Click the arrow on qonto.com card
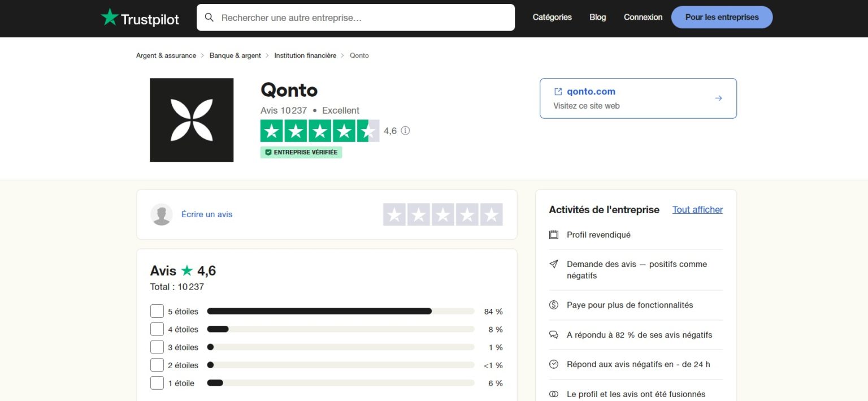Image resolution: width=868 pixels, height=401 pixels. point(718,98)
